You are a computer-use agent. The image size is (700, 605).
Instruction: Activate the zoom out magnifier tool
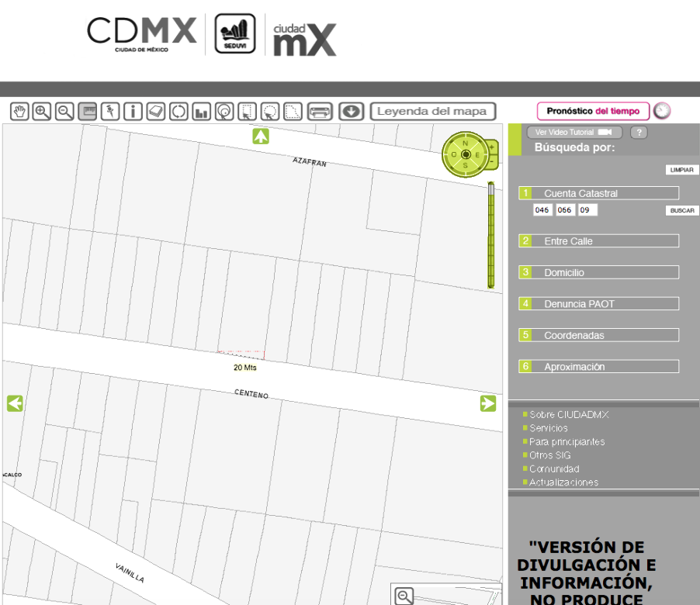click(64, 112)
